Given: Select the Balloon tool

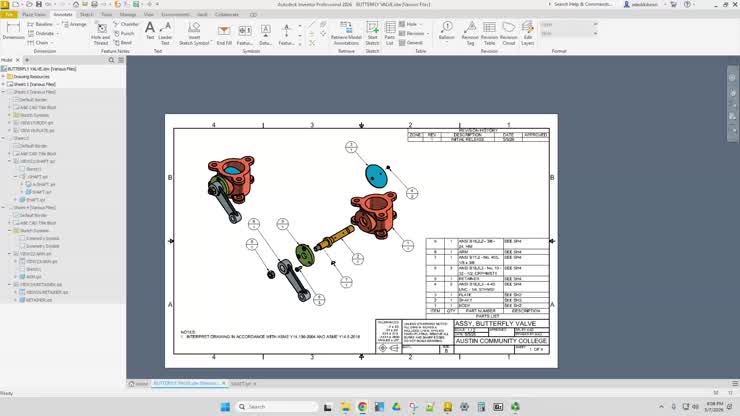Looking at the screenshot, I should tap(446, 29).
